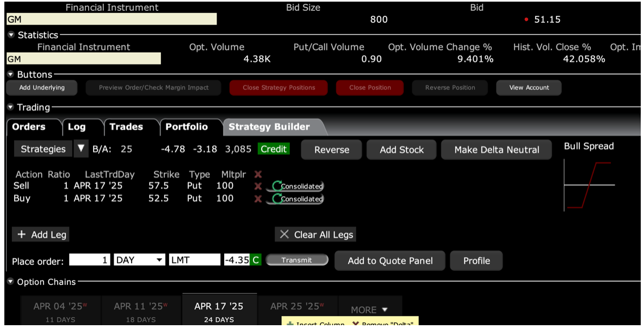Click the Bull Spread payoff diagram

(x=589, y=185)
